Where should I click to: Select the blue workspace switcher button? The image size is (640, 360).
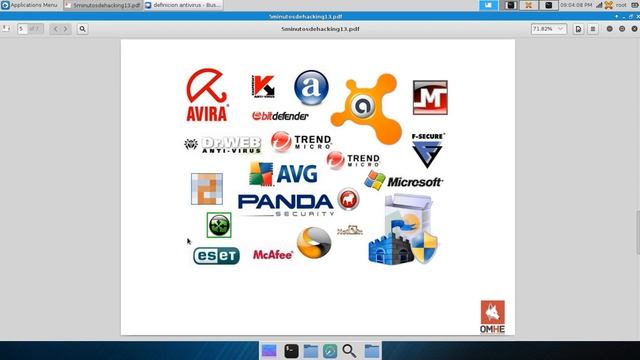(488, 5)
